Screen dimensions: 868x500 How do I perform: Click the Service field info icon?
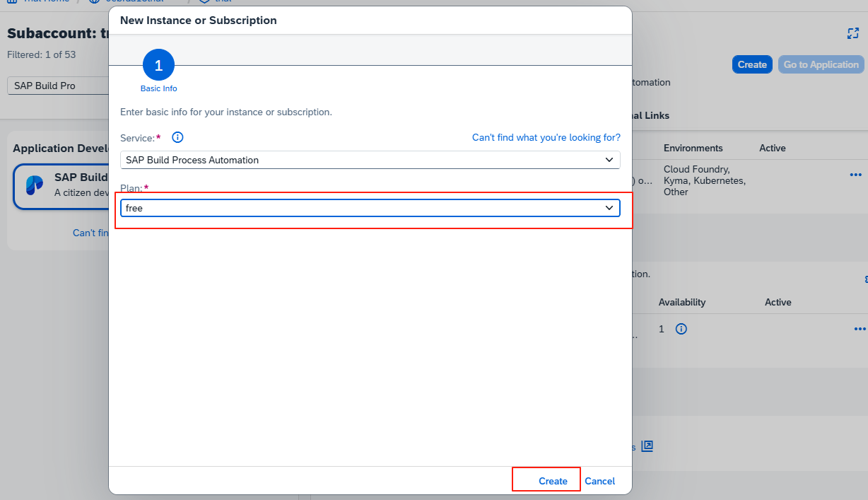[x=178, y=137]
